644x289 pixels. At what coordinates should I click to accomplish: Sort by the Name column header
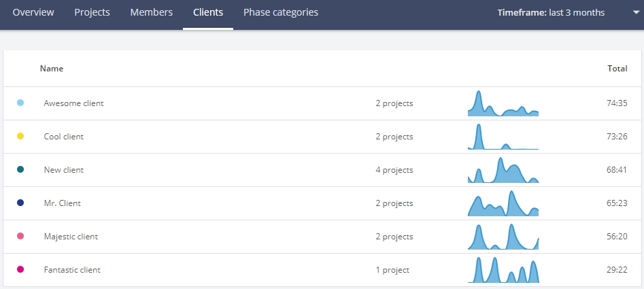click(x=51, y=69)
